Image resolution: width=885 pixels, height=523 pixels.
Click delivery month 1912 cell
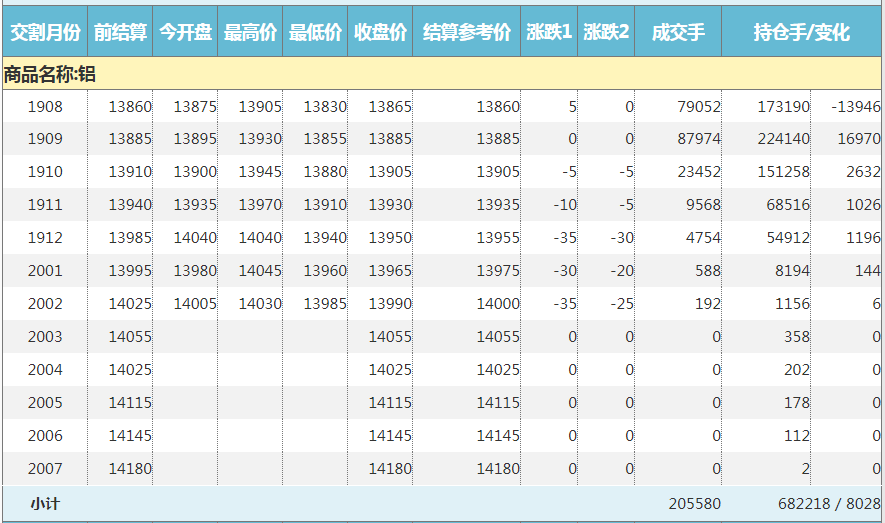pos(45,238)
